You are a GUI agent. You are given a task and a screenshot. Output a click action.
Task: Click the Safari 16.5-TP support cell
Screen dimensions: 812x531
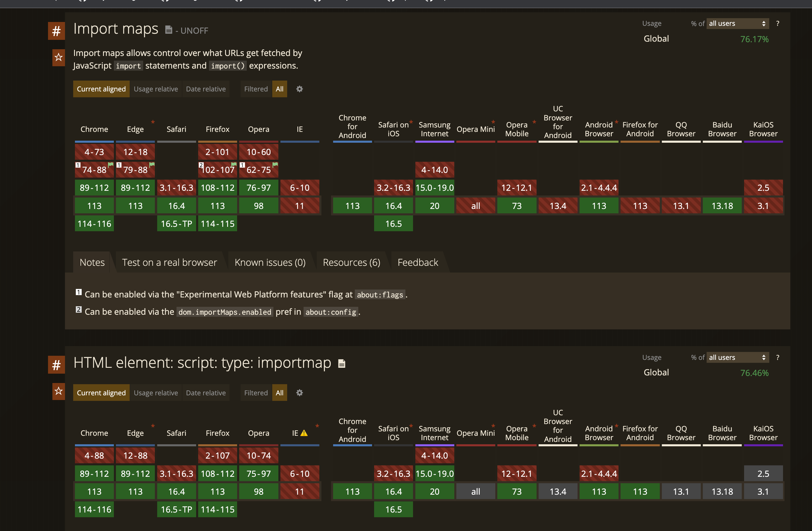(177, 223)
